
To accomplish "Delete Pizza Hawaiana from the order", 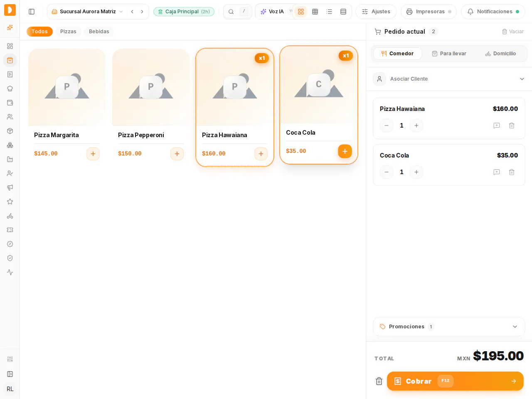I will pos(512,126).
